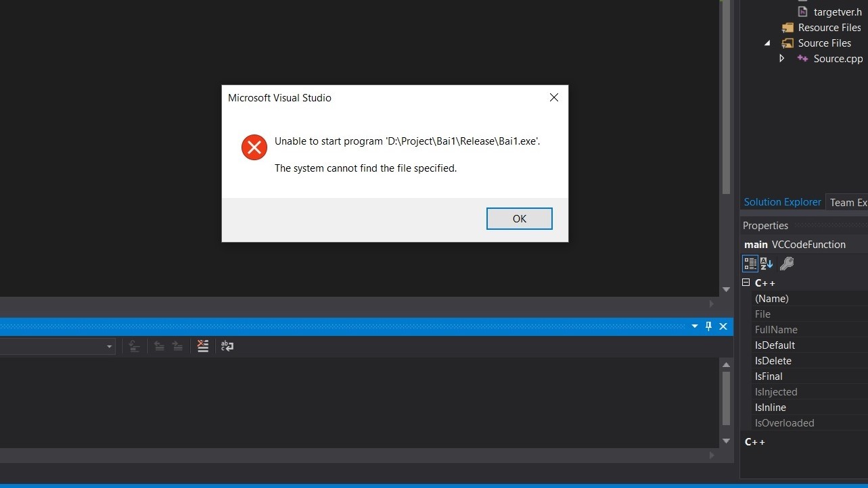868x488 pixels.
Task: Collapse the Source Files folder arrow
Action: coord(767,43)
